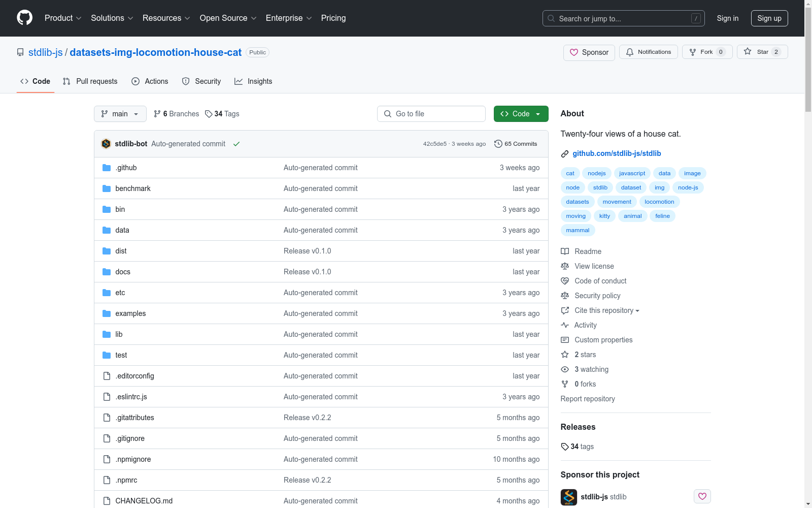This screenshot has width=812, height=508.
Task: Click the link icon beside github.com/stdlib-js/stdlib
Action: [565, 154]
